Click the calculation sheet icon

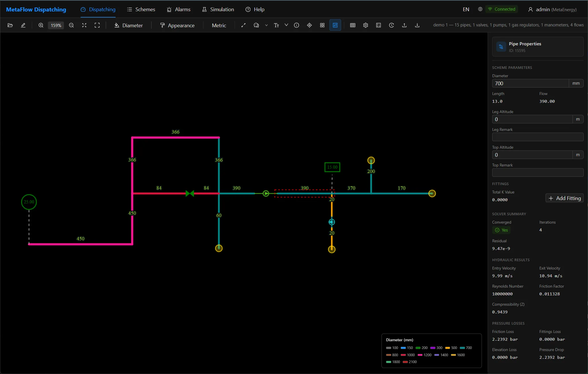coord(379,25)
